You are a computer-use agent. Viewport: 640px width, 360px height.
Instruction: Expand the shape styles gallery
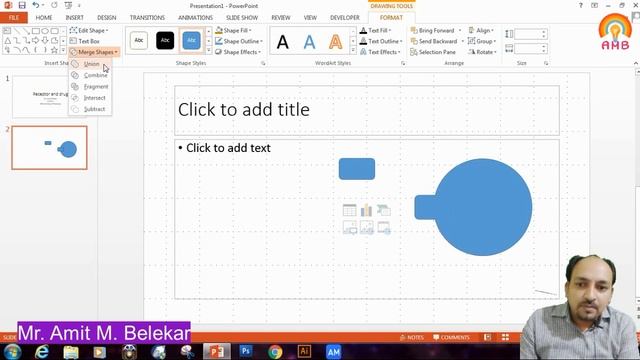pyautogui.click(x=209, y=51)
